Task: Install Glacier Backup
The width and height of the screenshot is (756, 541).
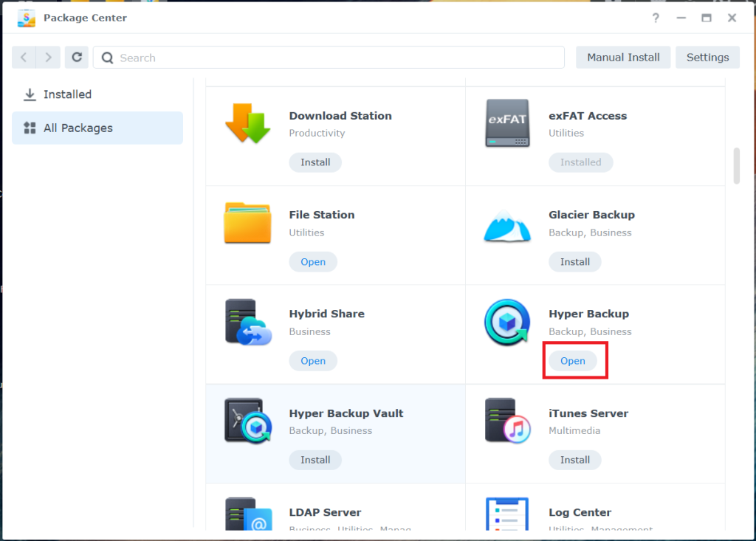Action: click(x=574, y=262)
